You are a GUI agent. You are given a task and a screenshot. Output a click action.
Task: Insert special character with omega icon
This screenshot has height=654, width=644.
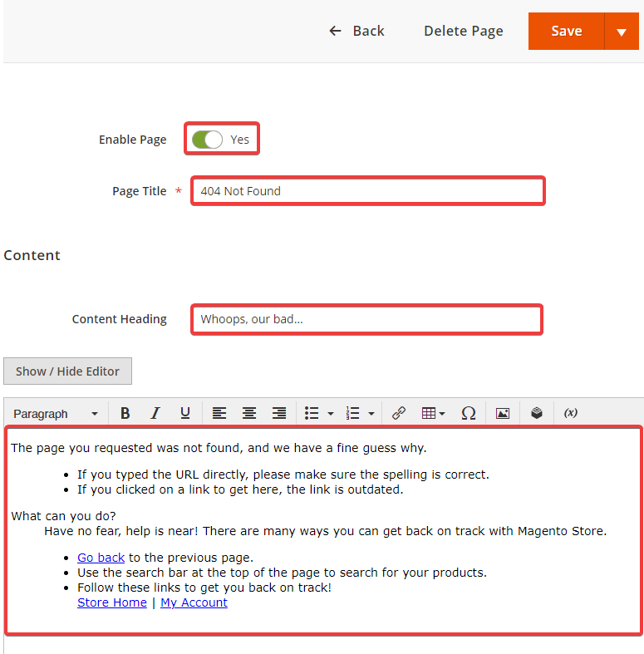coord(469,413)
